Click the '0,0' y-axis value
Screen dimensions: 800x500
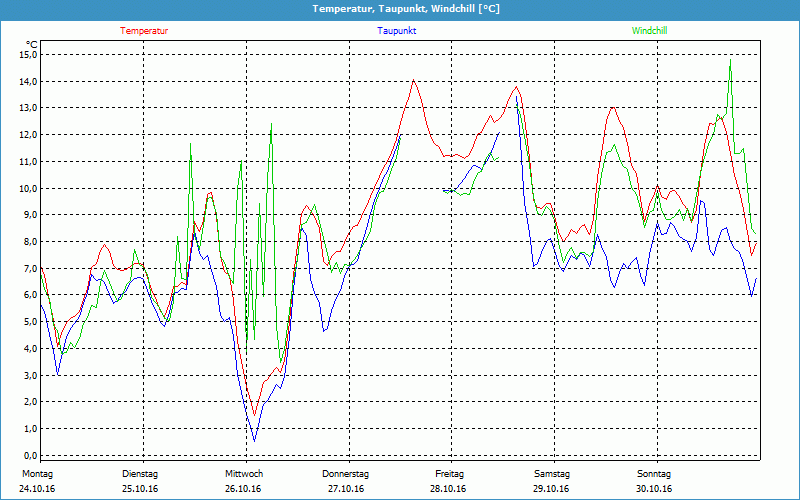click(x=30, y=455)
